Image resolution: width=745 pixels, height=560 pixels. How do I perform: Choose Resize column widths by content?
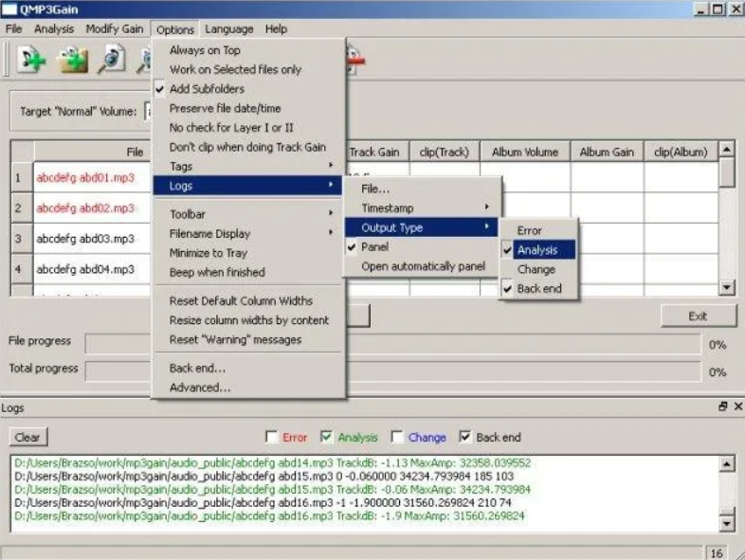click(x=247, y=320)
